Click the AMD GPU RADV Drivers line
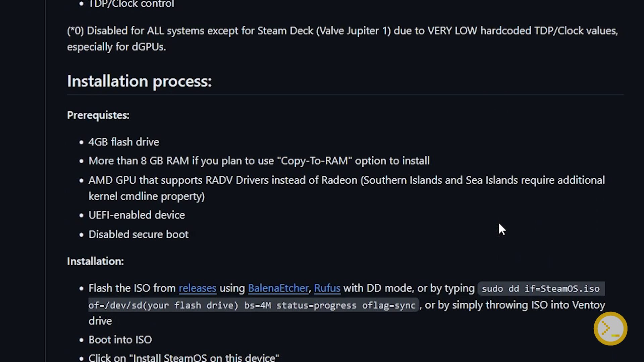This screenshot has width=644, height=362. (x=346, y=180)
